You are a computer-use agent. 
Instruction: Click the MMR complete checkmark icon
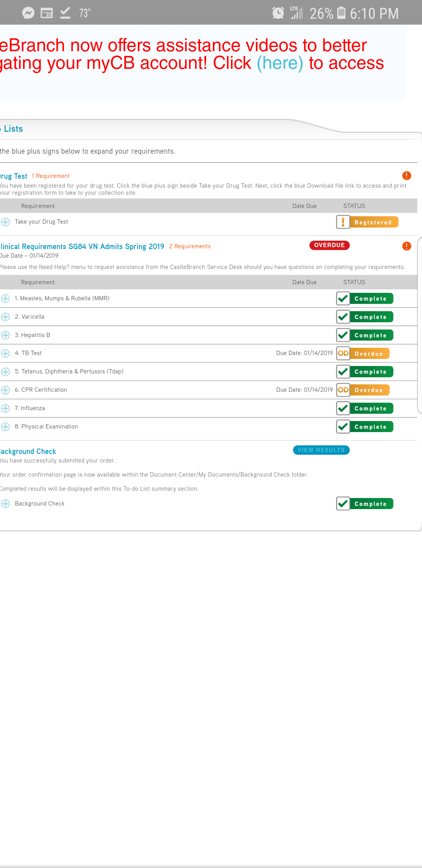click(343, 299)
